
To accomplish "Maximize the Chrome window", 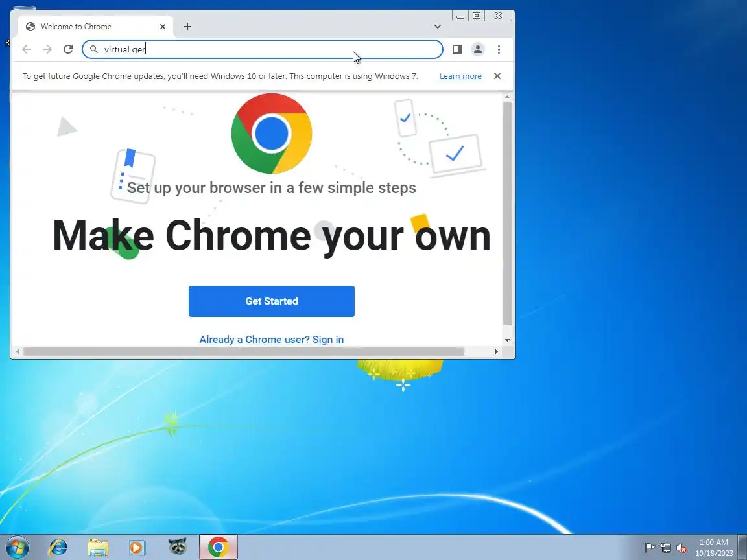I will coord(477,16).
